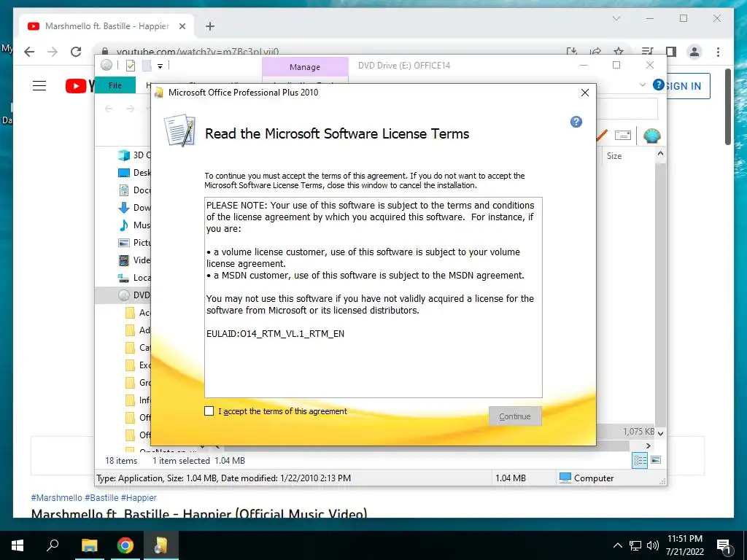The image size is (747, 560).
Task: Open Chrome's tab search dropdown
Action: [x=616, y=18]
